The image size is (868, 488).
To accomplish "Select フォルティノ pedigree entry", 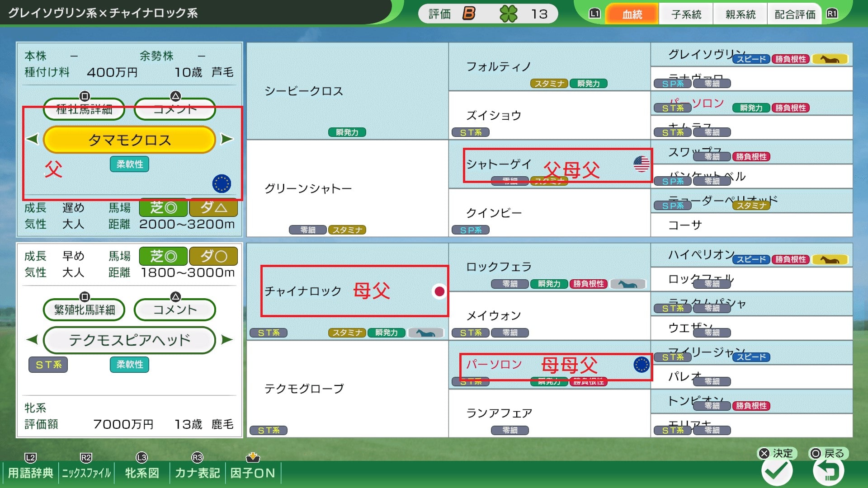I will pyautogui.click(x=549, y=67).
